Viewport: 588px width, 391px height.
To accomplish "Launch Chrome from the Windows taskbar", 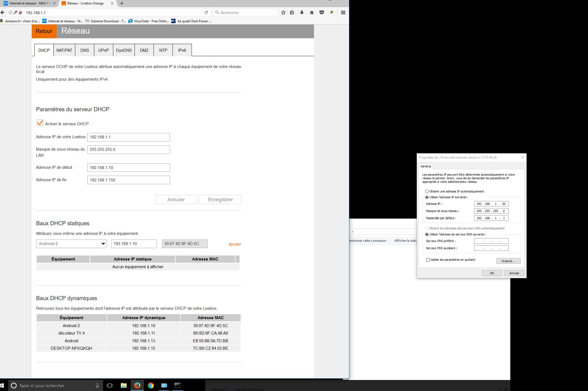I will click(x=151, y=385).
